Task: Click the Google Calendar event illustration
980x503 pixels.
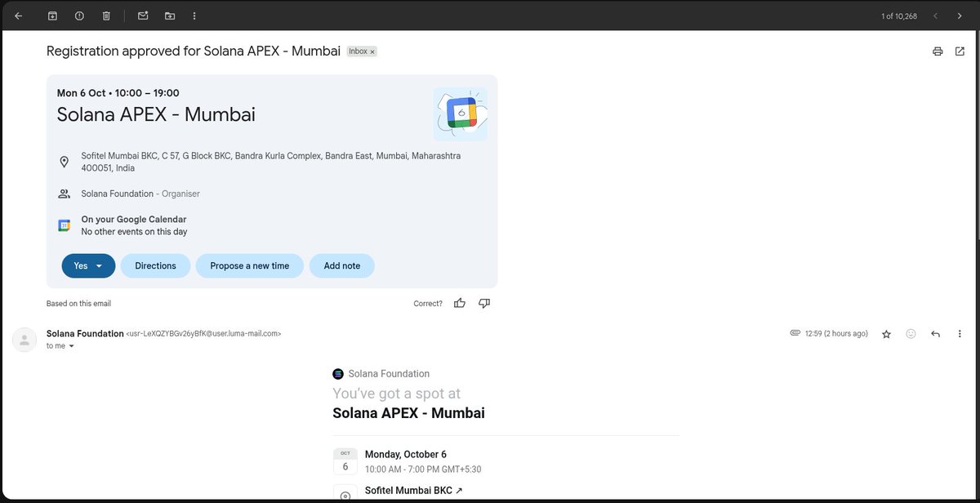Action: click(x=460, y=114)
